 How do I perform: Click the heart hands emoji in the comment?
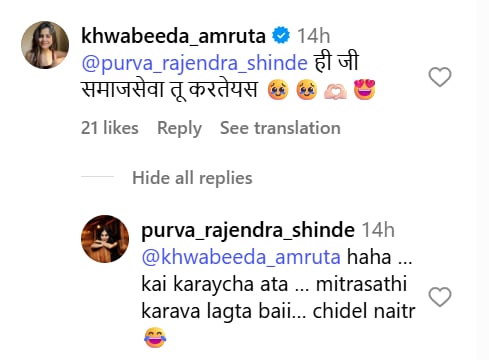[336, 91]
